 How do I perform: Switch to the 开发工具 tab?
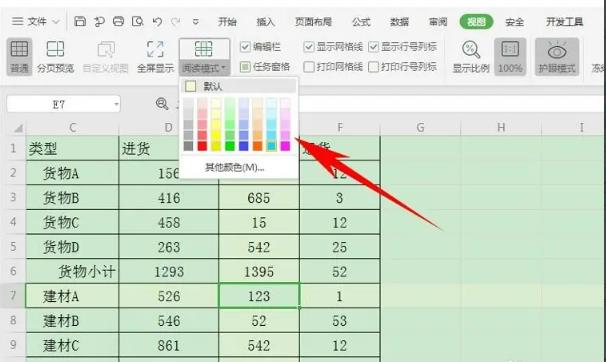[x=564, y=22]
